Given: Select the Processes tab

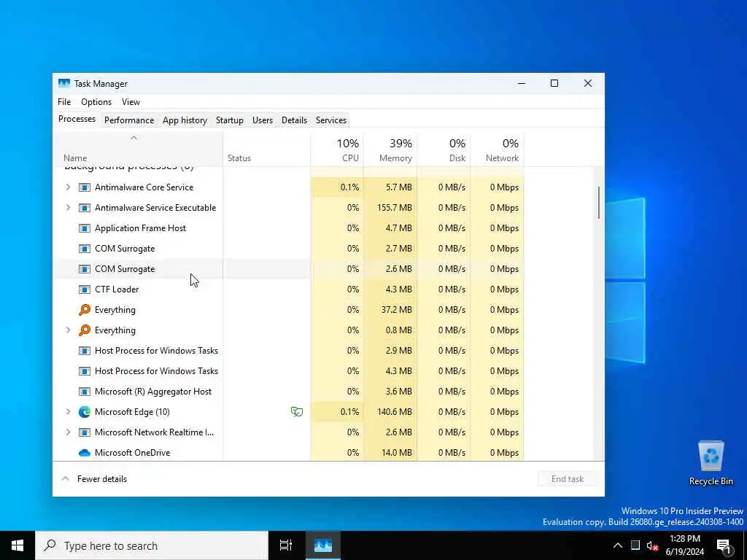Looking at the screenshot, I should (77, 119).
